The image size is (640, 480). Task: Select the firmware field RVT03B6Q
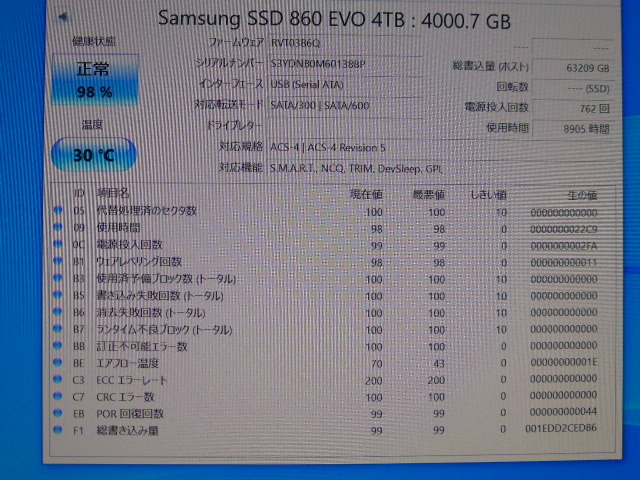point(345,43)
